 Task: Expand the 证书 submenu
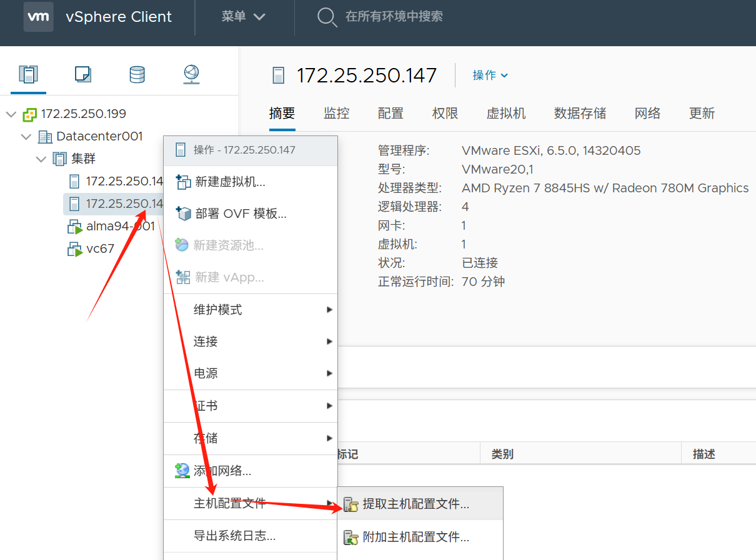click(x=251, y=406)
